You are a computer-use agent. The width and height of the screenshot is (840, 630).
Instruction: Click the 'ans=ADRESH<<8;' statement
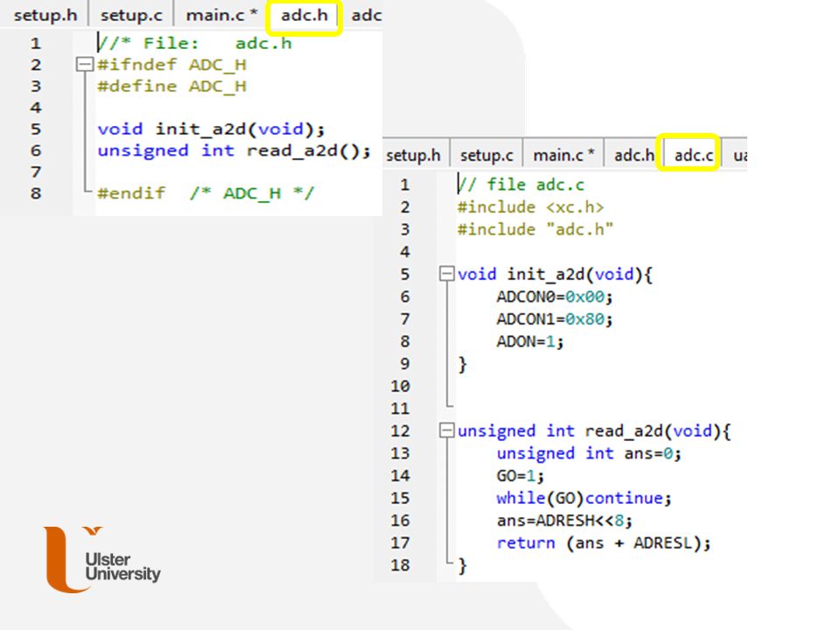(x=564, y=521)
